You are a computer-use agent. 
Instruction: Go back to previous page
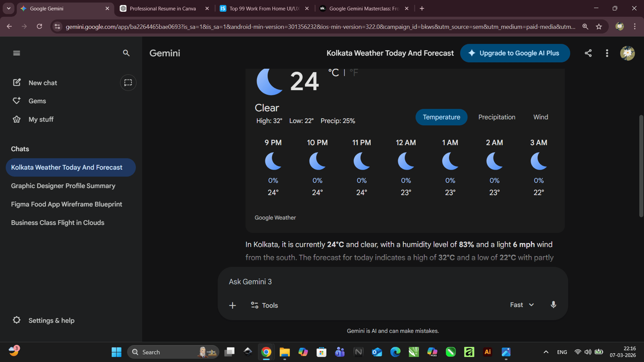(x=9, y=26)
